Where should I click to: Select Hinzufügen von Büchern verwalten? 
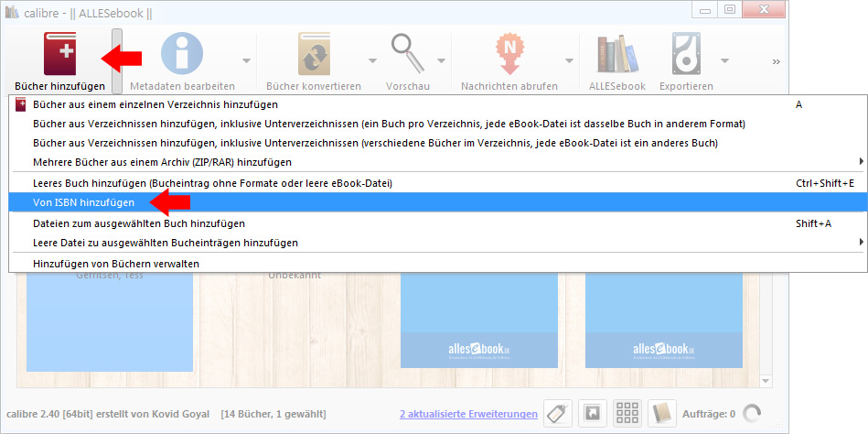tap(438, 264)
